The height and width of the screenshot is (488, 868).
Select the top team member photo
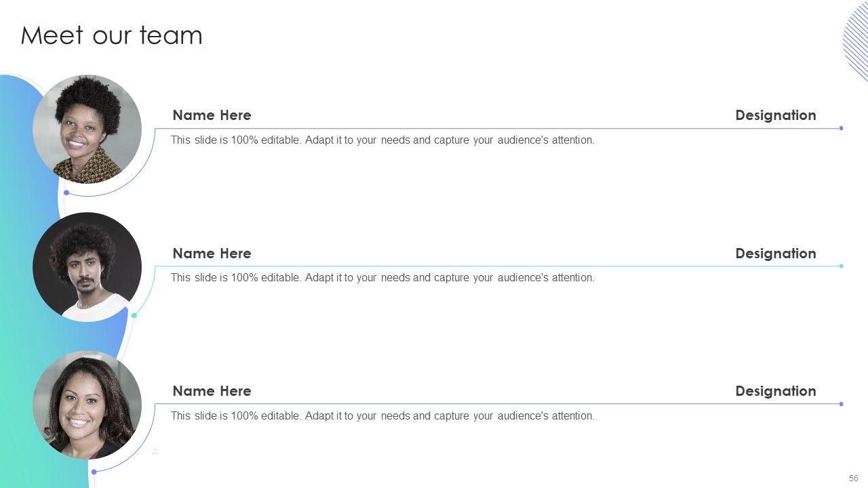(x=87, y=129)
